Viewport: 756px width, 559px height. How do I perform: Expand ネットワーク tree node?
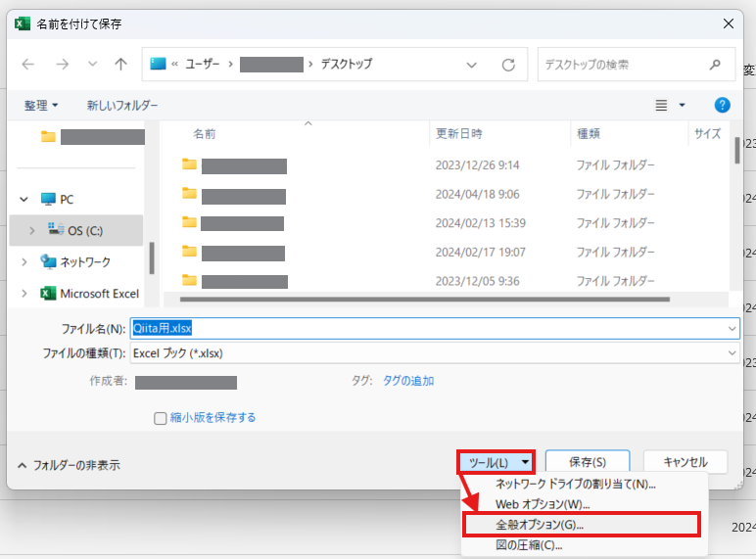point(24,262)
